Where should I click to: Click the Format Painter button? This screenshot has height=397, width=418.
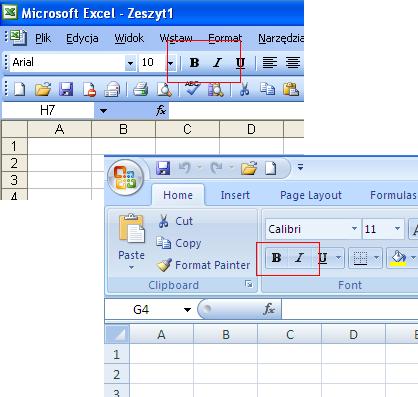click(x=203, y=265)
